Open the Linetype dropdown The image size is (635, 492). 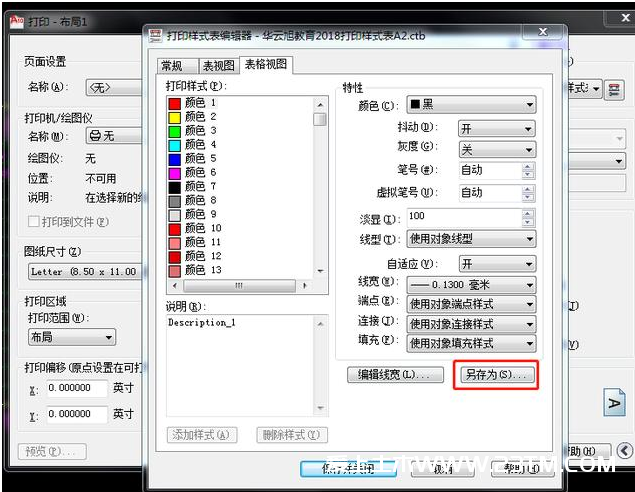coord(471,239)
